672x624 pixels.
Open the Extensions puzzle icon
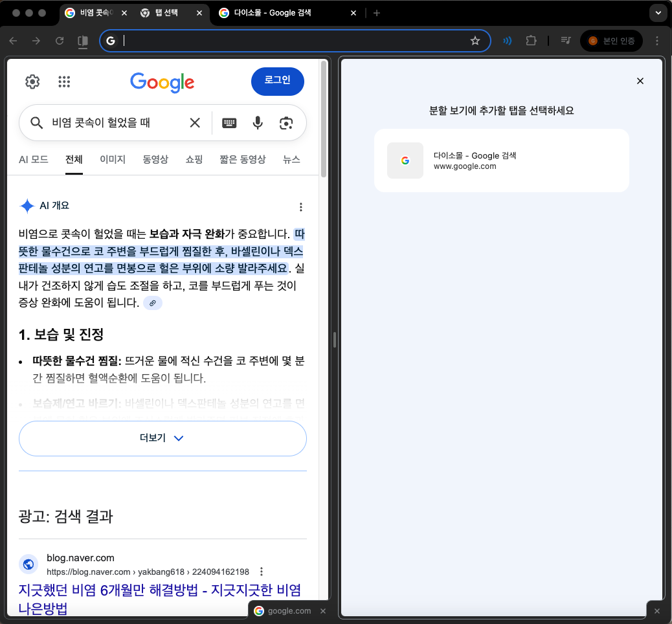[531, 41]
